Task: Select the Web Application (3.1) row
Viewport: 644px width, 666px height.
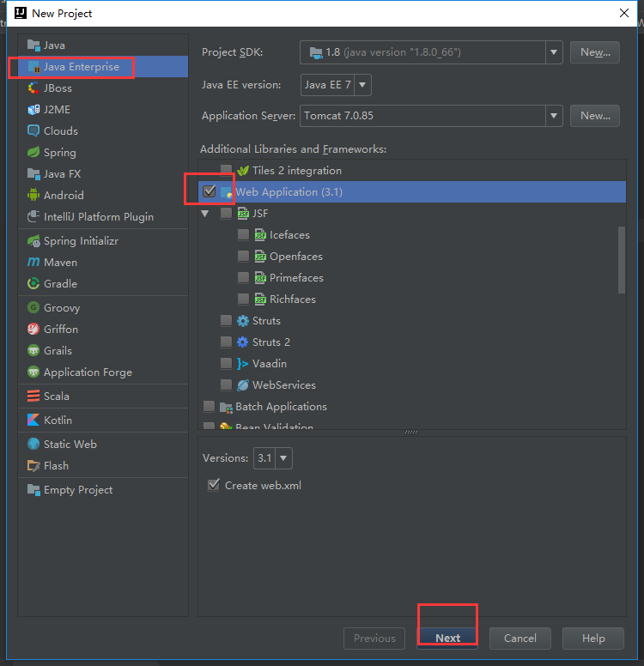Action: pos(412,192)
